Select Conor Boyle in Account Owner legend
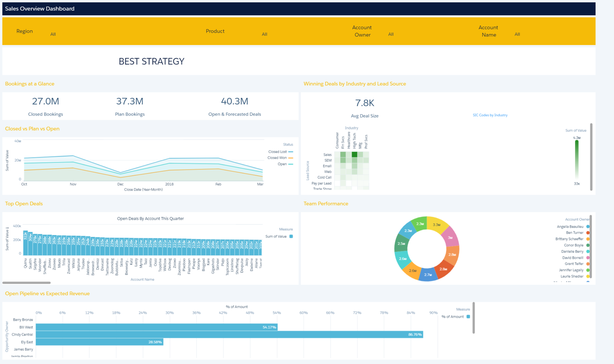 coord(577,245)
